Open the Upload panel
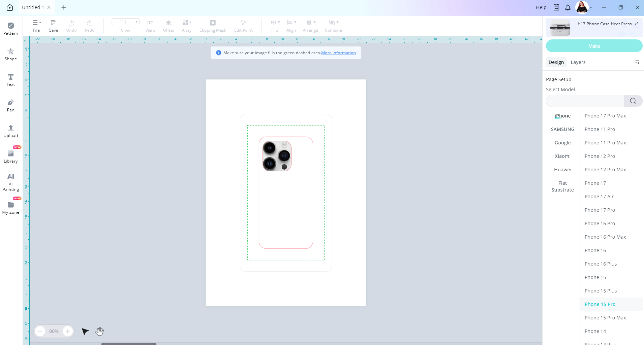The height and width of the screenshot is (345, 644). coord(11,131)
